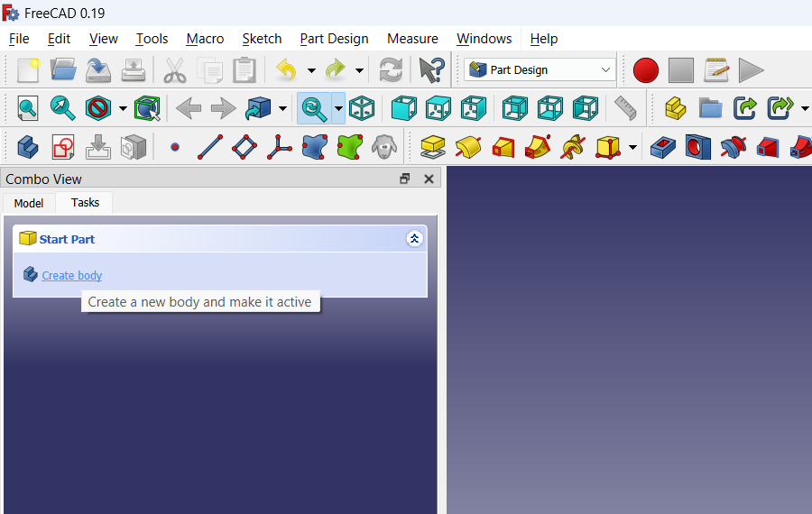
Task: Open the Part Design menu
Action: (x=334, y=39)
